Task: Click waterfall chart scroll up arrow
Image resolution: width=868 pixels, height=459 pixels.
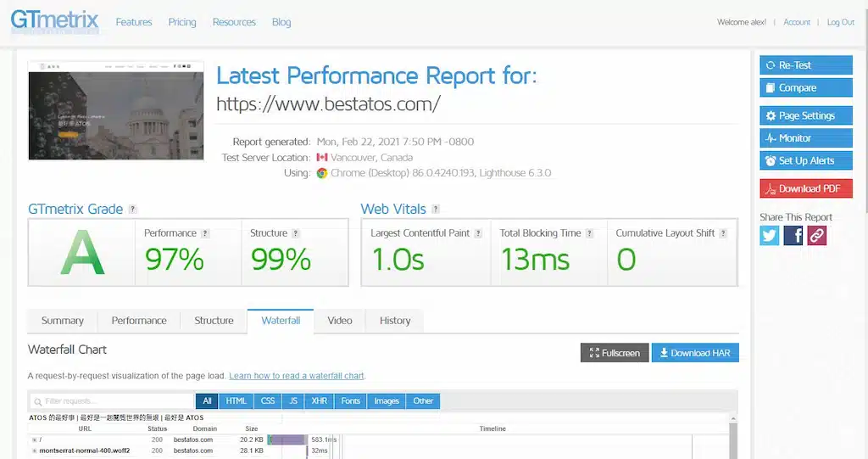Action: tap(733, 419)
